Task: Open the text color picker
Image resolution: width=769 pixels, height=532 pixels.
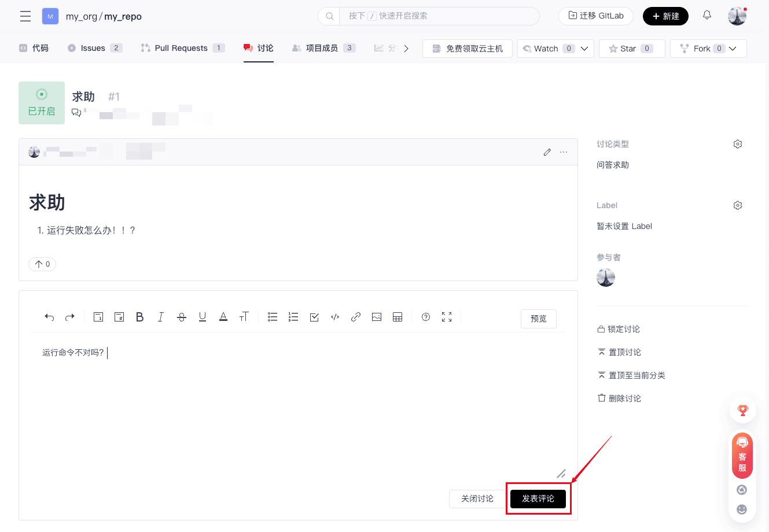Action: [223, 317]
